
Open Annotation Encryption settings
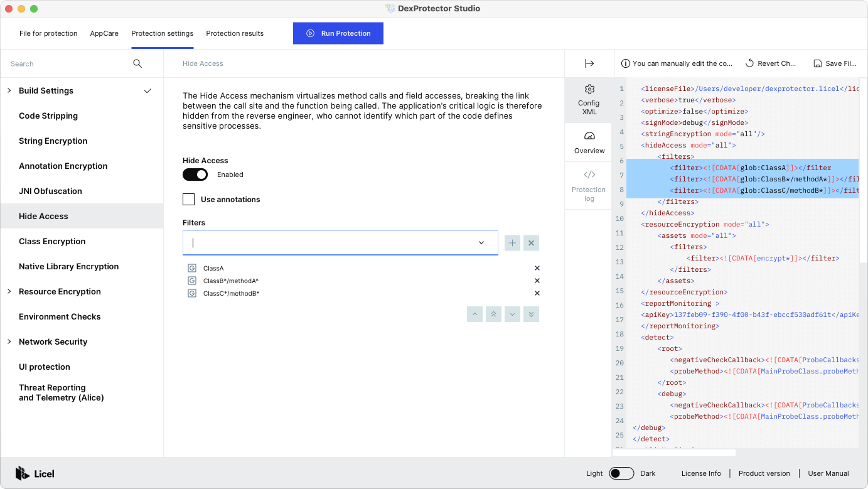[x=82, y=166]
